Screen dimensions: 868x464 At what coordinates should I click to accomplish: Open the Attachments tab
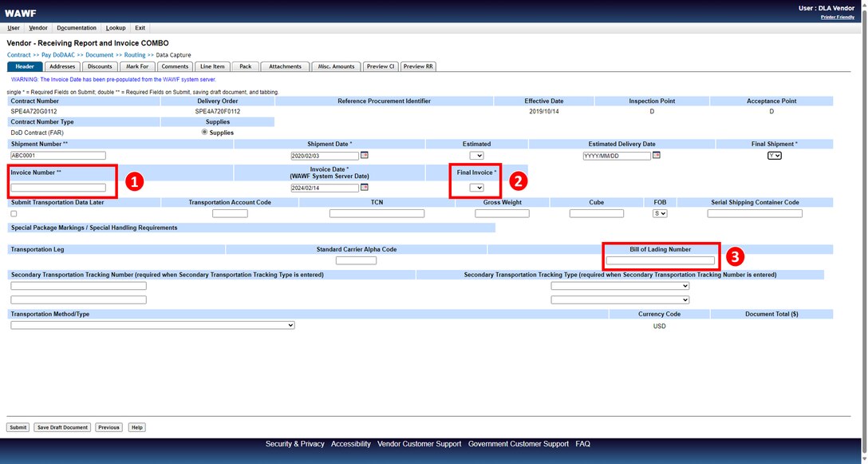point(285,66)
